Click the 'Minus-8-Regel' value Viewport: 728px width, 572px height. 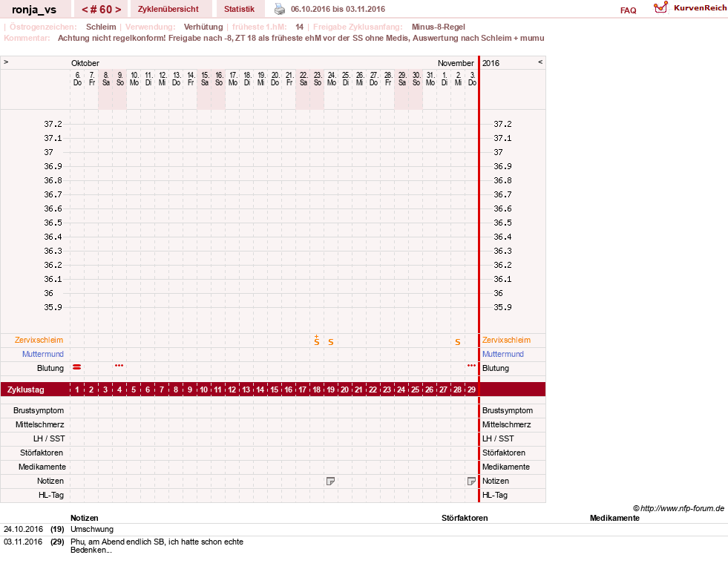439,27
